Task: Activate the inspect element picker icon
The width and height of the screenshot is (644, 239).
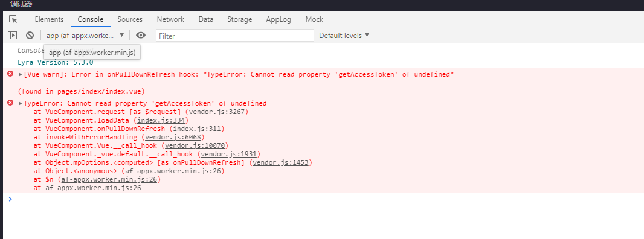Action: (x=13, y=19)
